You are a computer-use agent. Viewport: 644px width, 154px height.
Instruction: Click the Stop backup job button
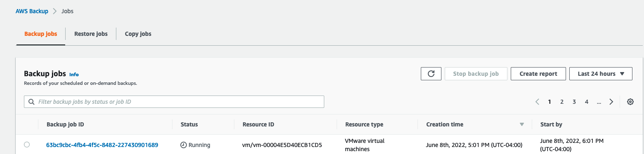click(x=476, y=74)
